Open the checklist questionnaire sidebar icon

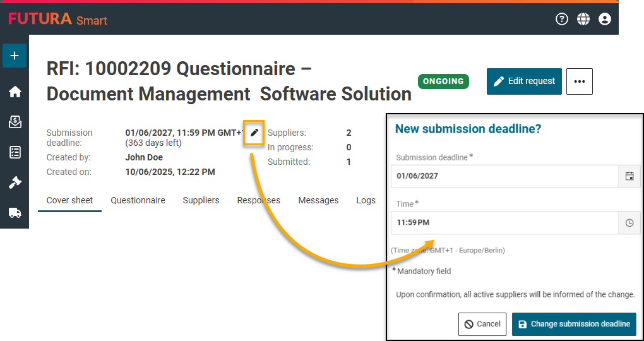15,152
